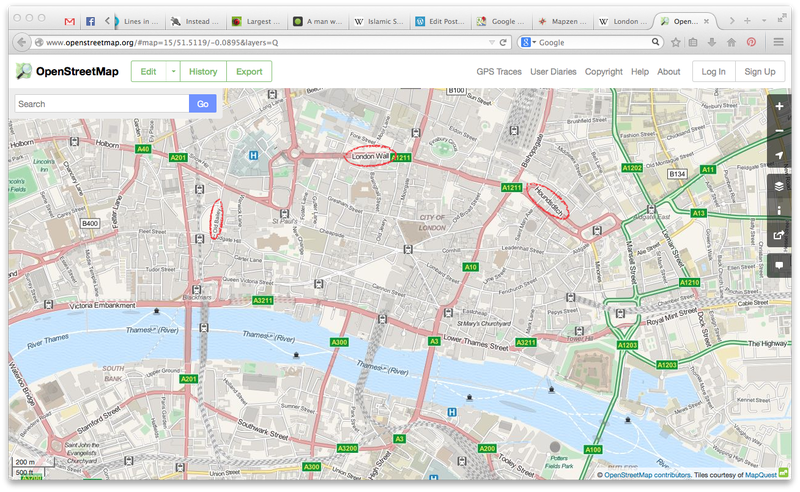Bookmark this page with the star icon
800x492 pixels.
point(676,42)
